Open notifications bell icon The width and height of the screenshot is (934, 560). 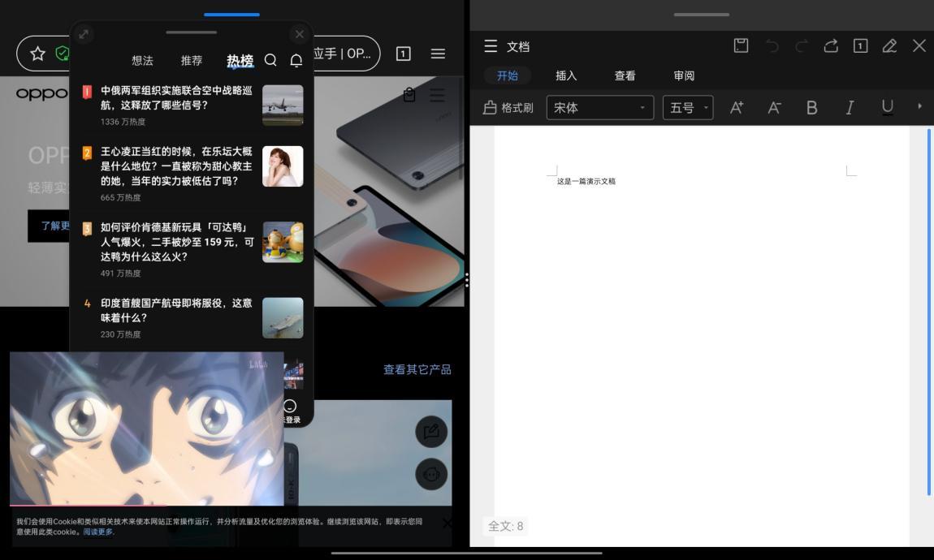click(296, 61)
